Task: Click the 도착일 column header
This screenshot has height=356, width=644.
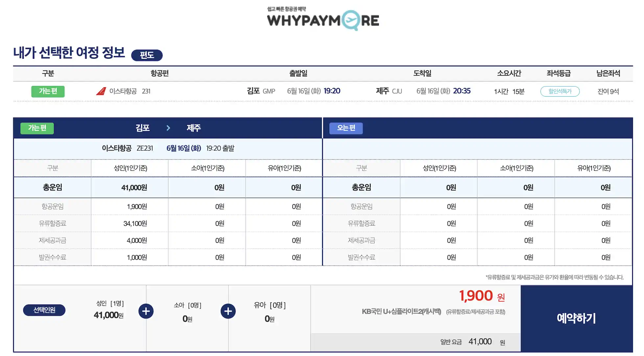Action: (422, 73)
